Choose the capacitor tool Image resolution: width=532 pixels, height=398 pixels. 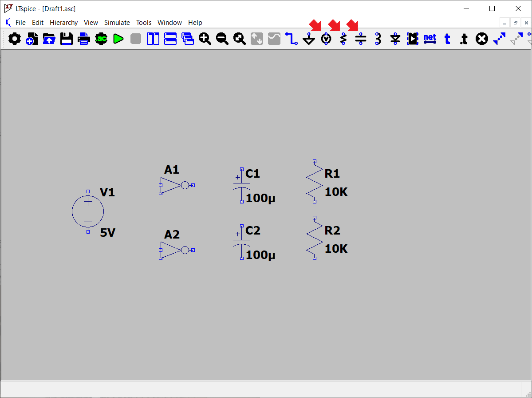[x=361, y=39]
